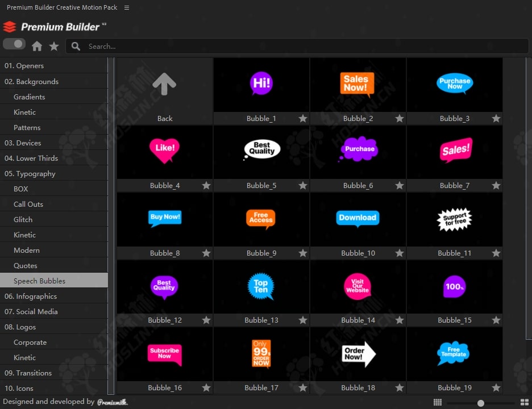Click the thumbnail size slider handle
This screenshot has width=532, height=409.
pos(480,403)
